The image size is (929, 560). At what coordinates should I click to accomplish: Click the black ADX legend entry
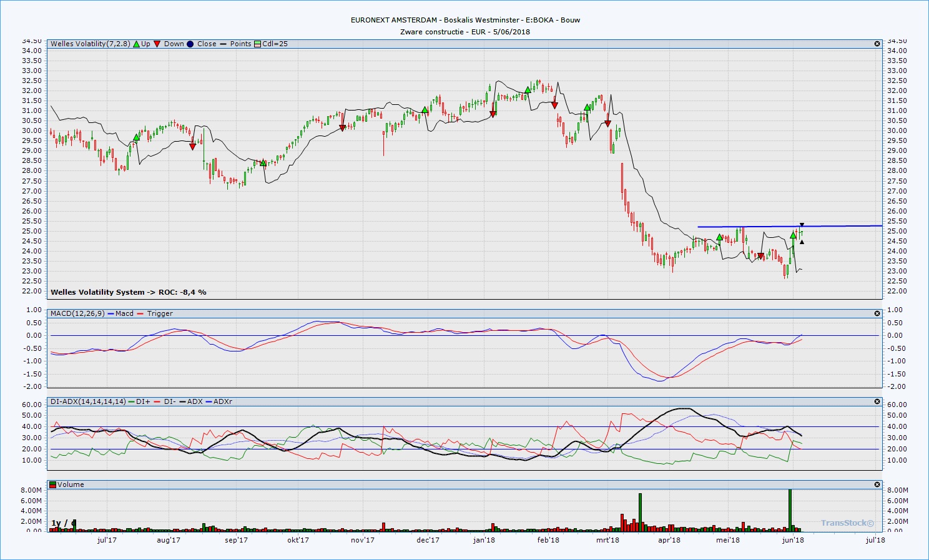point(190,401)
